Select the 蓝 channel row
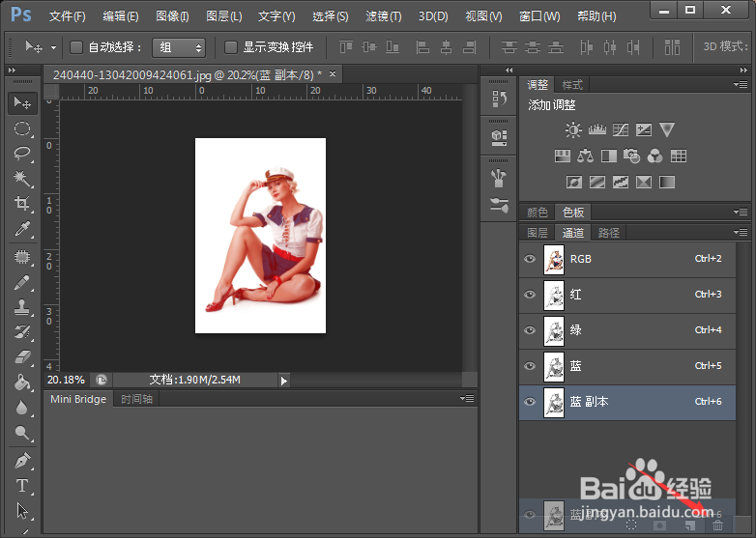This screenshot has width=756, height=538. (627, 366)
